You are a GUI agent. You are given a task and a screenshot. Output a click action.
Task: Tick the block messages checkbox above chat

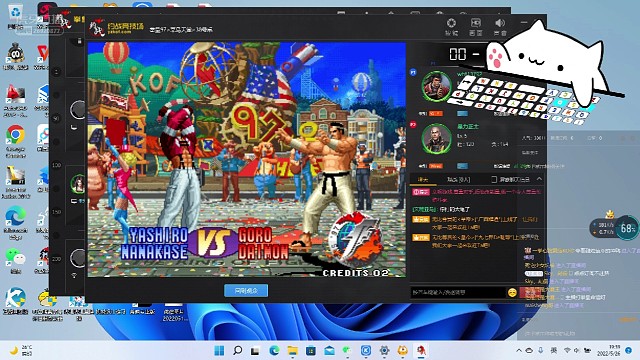pyautogui.click(x=494, y=179)
